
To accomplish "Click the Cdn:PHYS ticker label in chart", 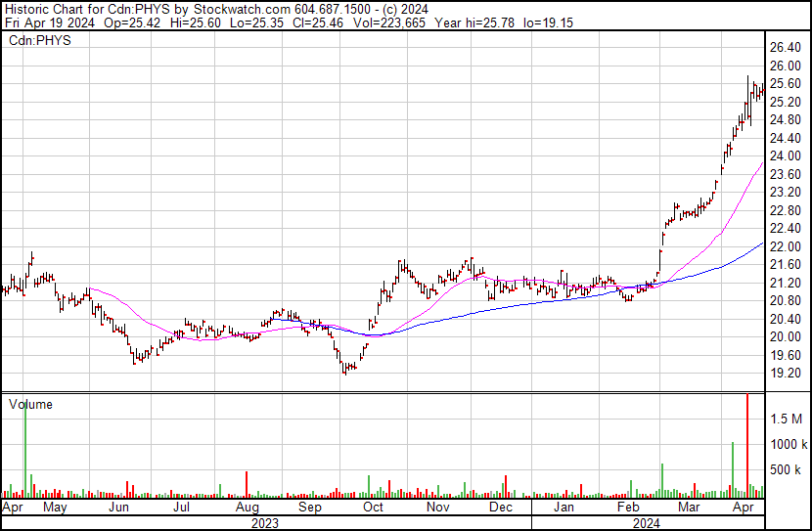I will click(x=40, y=40).
